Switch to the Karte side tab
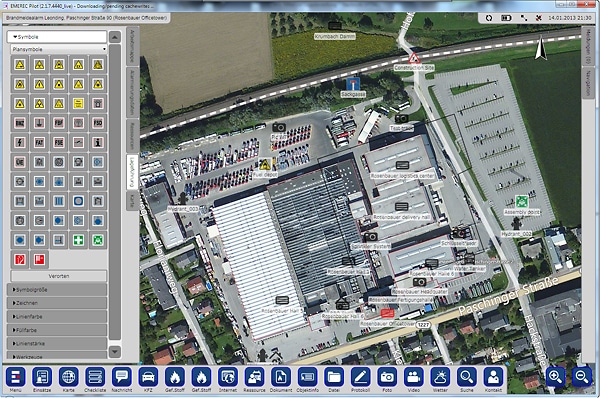This screenshot has width=600, height=398. tap(132, 200)
